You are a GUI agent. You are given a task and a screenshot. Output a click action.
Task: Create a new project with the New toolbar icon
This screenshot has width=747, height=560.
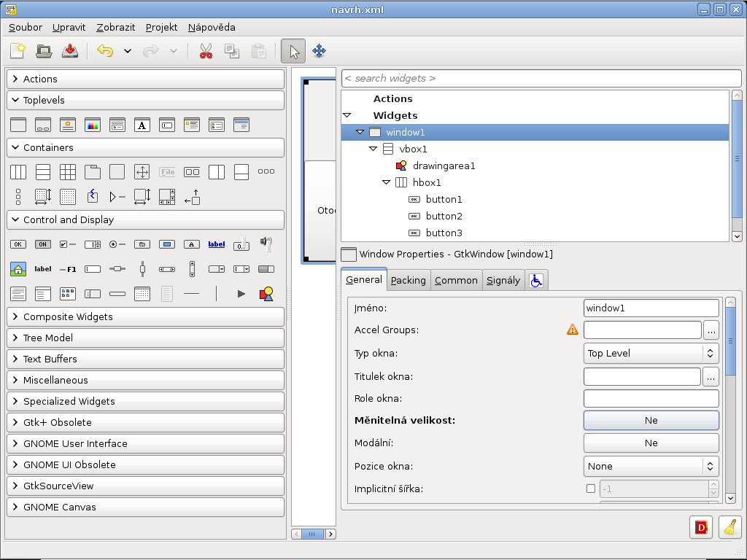tap(18, 51)
